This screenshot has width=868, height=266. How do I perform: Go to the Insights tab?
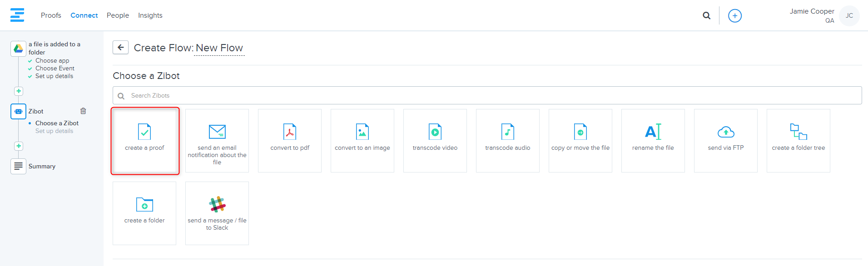coord(150,15)
